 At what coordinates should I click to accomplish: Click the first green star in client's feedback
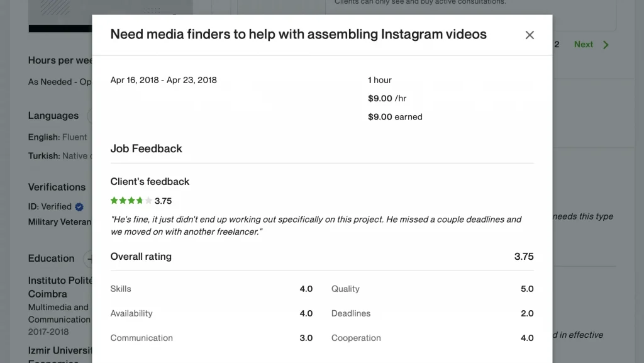[114, 201]
